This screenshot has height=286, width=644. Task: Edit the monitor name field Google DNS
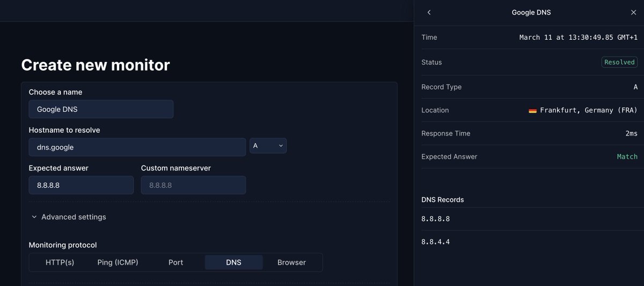pyautogui.click(x=101, y=109)
